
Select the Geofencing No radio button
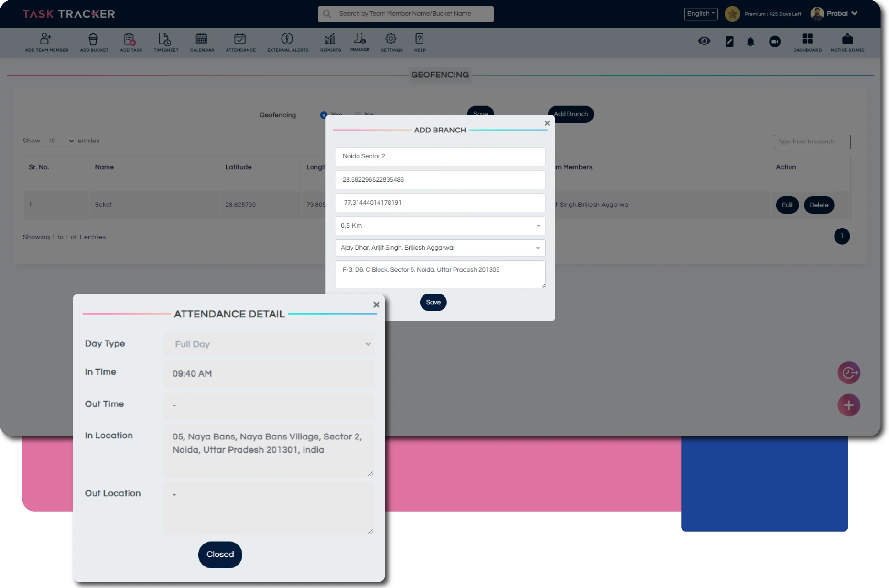[x=358, y=115]
